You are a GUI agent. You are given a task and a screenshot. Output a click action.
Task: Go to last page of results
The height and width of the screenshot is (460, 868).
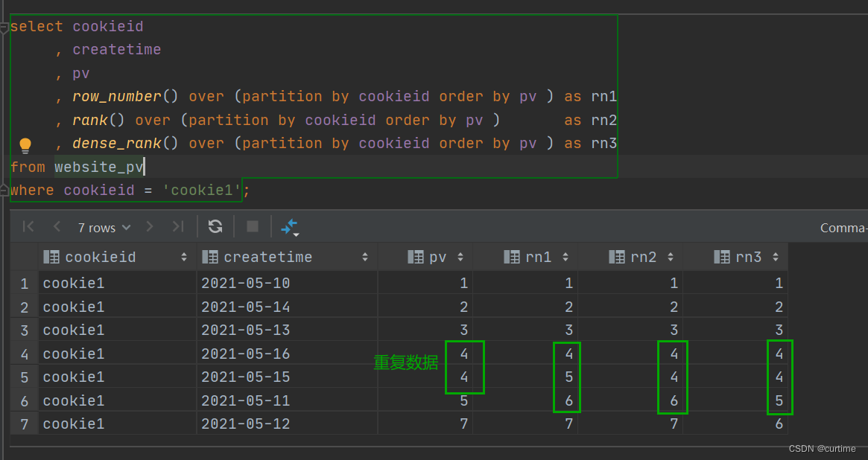(177, 227)
